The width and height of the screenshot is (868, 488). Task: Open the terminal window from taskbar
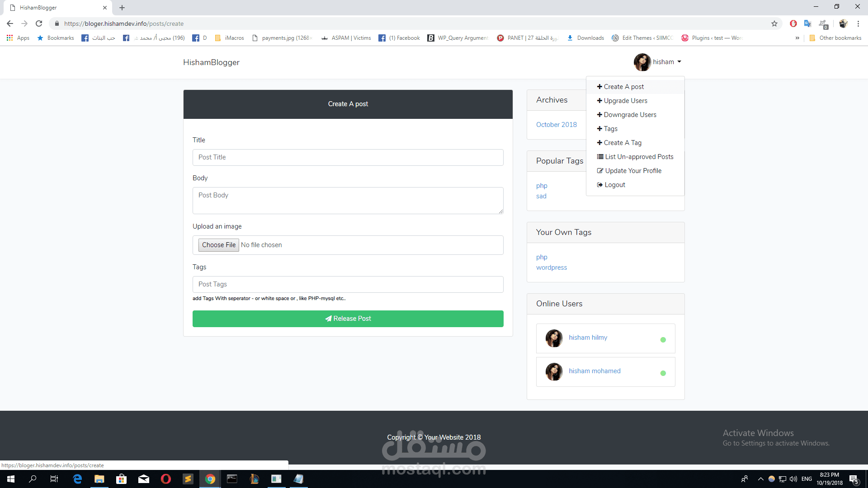click(232, 479)
